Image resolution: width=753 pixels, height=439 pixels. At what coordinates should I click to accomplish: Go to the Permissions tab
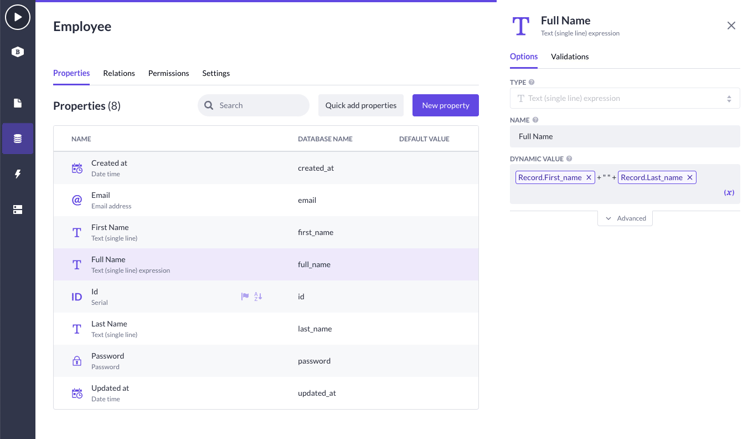pyautogui.click(x=168, y=73)
